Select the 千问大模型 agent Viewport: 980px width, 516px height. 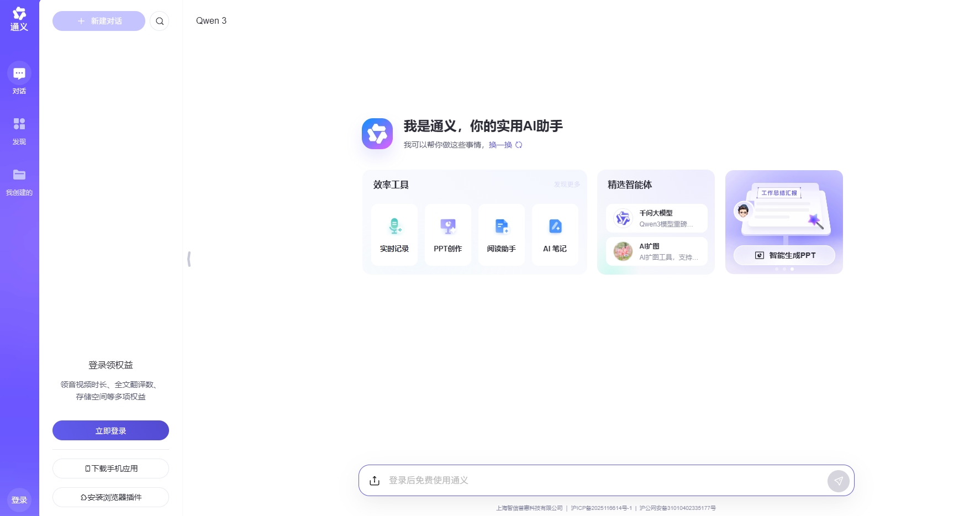click(657, 218)
